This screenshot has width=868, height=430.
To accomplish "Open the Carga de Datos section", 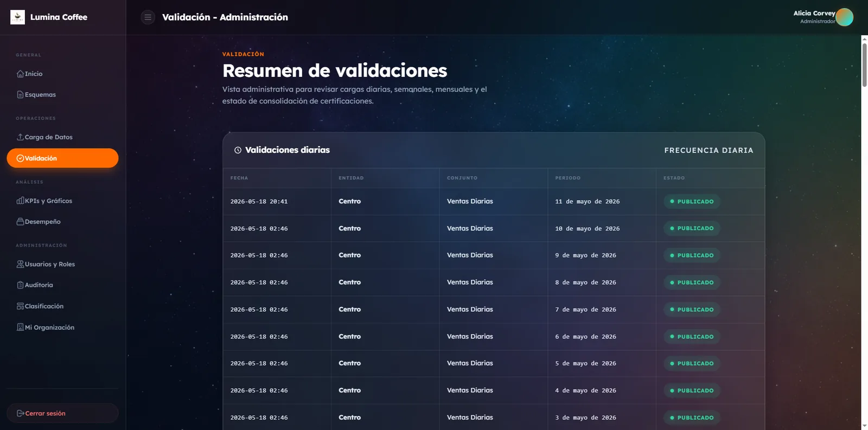I will pyautogui.click(x=62, y=137).
